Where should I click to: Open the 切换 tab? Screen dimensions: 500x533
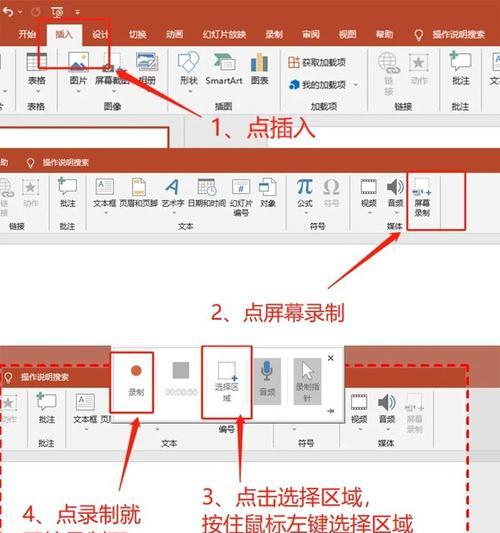[138, 34]
